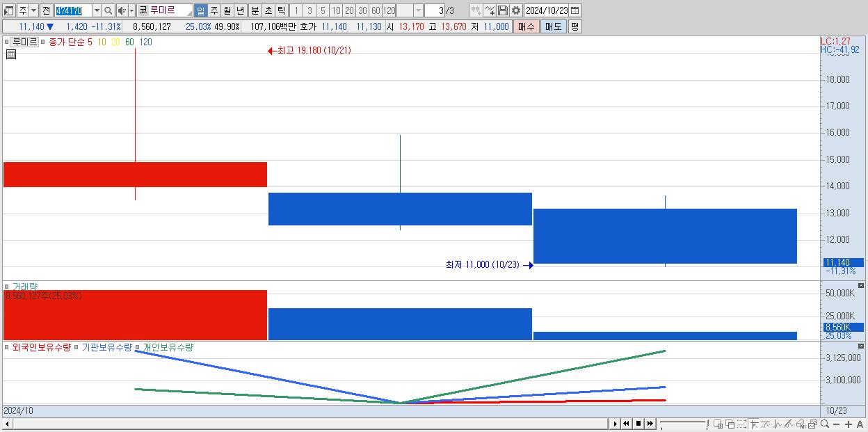The width and height of the screenshot is (868, 432).
Task: Select the 주 weekly period toggle
Action: point(214,10)
